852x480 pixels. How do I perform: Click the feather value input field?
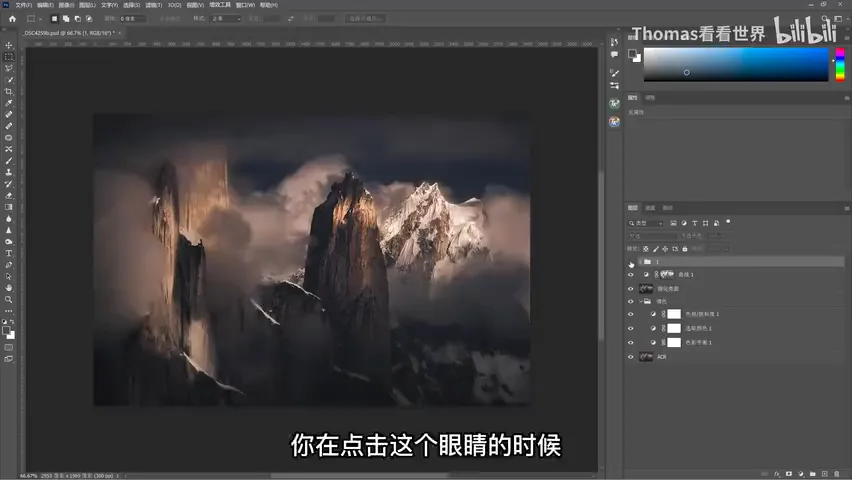[x=132, y=18]
